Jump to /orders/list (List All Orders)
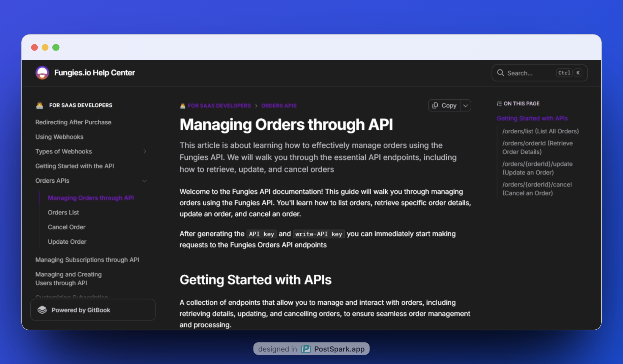The image size is (623, 364). pyautogui.click(x=540, y=131)
